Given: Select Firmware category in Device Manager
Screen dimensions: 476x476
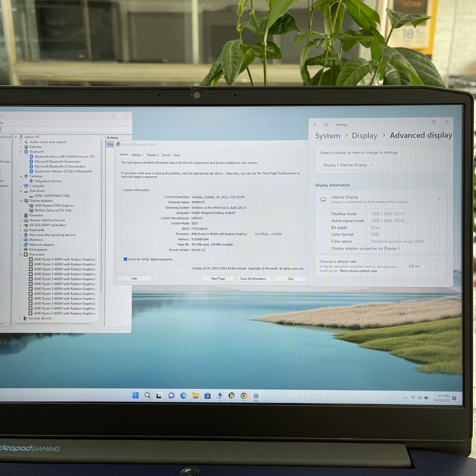Looking at the screenshot, I should tap(36, 215).
